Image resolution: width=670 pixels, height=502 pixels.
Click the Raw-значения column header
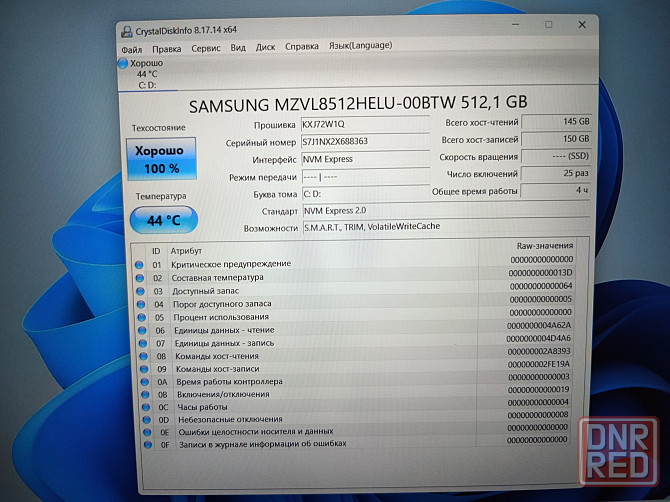(x=545, y=246)
